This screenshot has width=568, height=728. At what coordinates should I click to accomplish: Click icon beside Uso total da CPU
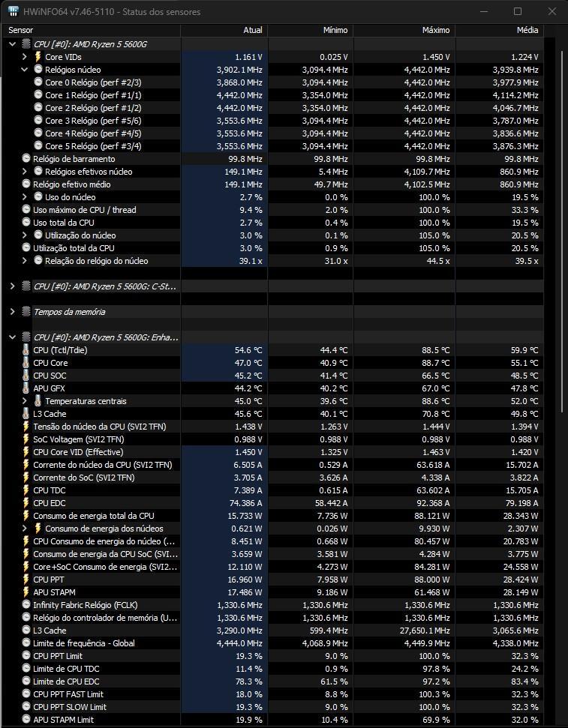coord(26,223)
